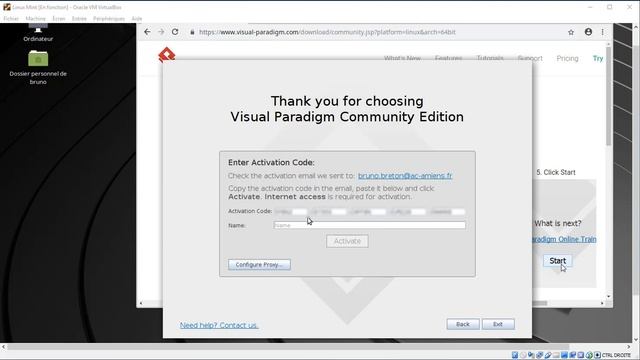Click the Activate button
The height and width of the screenshot is (360, 640).
pos(347,241)
